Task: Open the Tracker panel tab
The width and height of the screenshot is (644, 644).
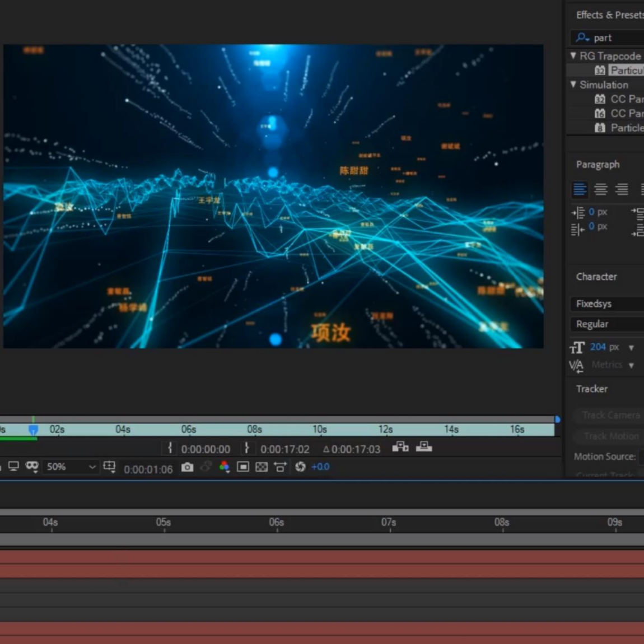Action: (591, 389)
